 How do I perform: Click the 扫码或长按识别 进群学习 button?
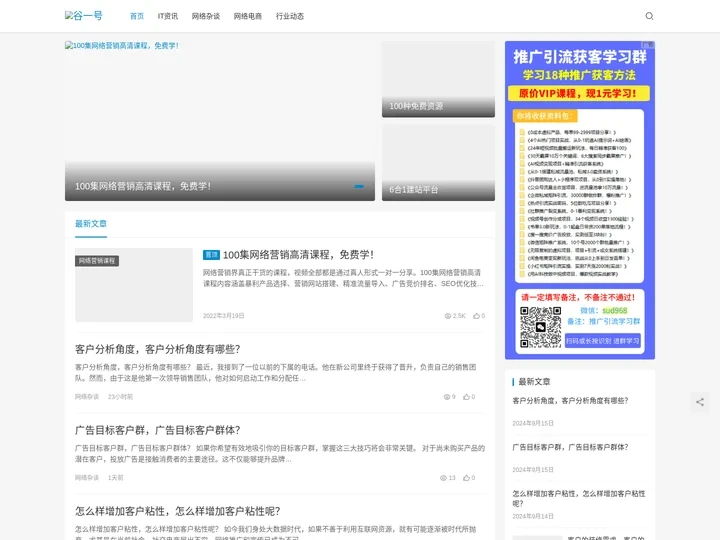click(x=602, y=341)
